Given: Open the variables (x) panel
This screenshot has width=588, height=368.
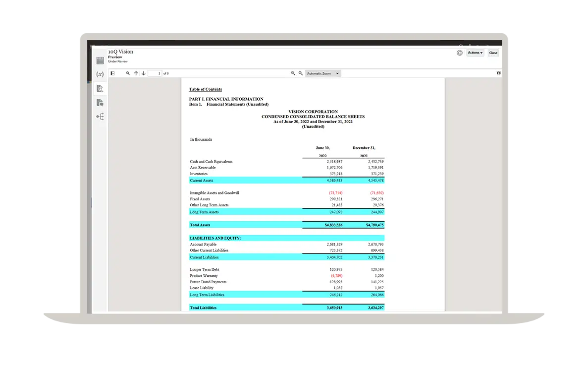Looking at the screenshot, I should tap(100, 74).
